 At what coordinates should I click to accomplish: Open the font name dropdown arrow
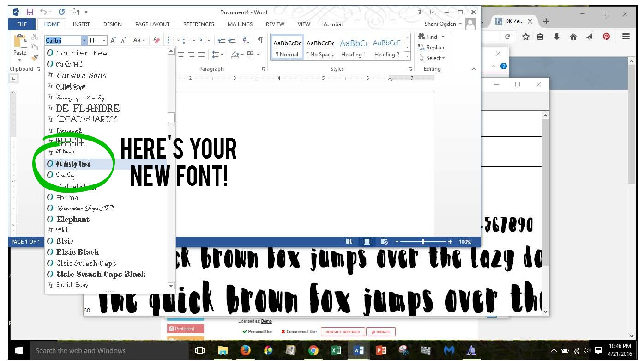[84, 41]
